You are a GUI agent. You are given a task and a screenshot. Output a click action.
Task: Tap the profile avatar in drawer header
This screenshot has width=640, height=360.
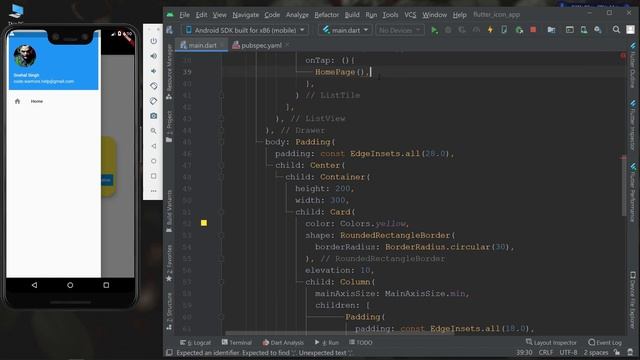(25, 56)
